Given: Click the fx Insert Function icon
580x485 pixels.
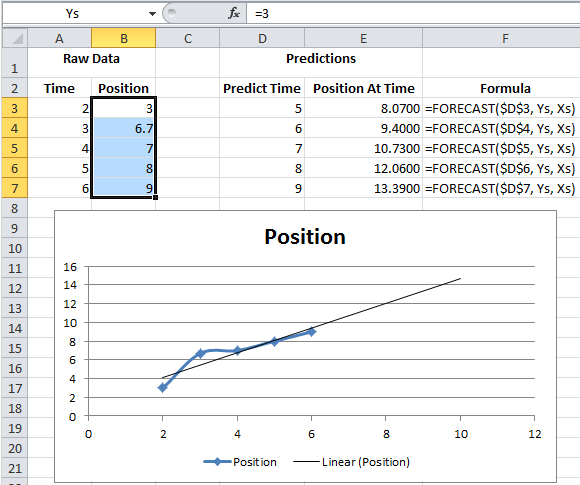Looking at the screenshot, I should click(234, 13).
